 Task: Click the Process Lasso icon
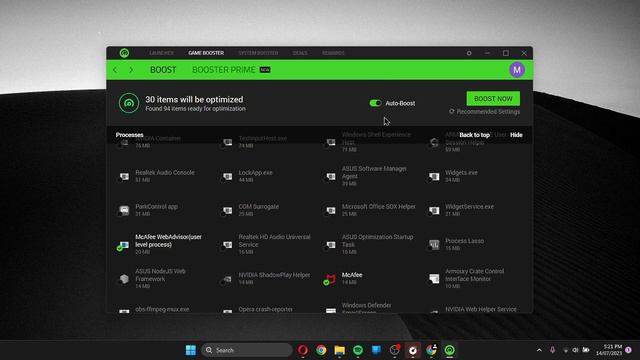tap(434, 244)
